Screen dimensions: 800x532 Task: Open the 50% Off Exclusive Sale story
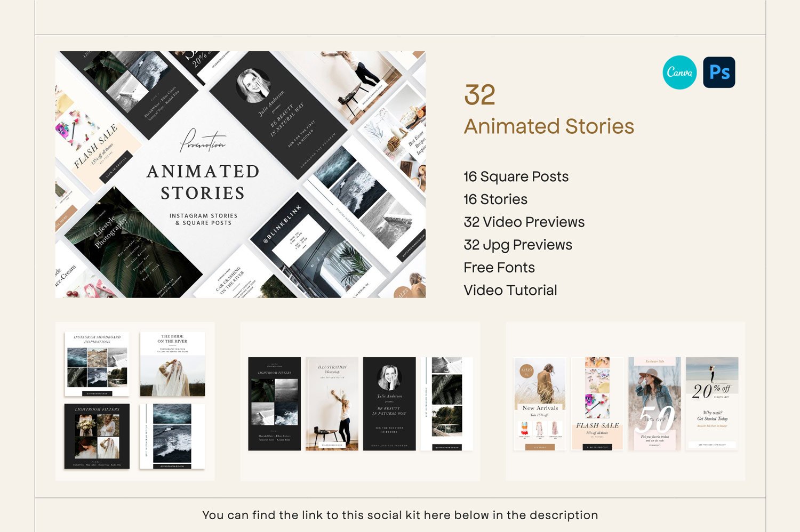[655, 404]
